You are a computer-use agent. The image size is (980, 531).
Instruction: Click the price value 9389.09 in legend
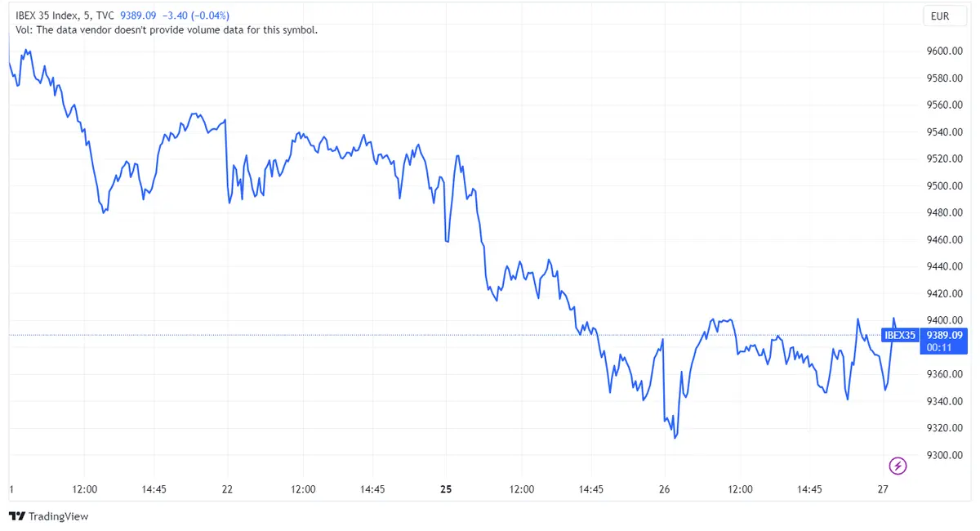click(137, 15)
